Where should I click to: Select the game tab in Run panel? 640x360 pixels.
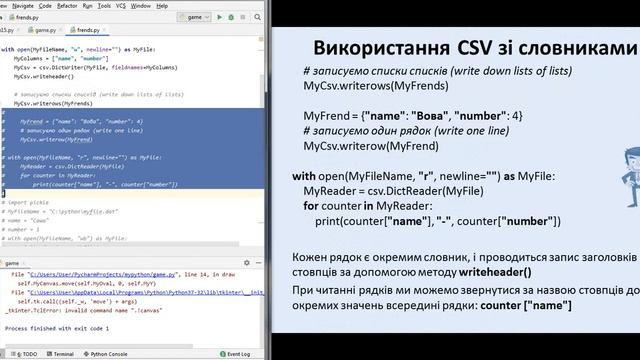pos(12,263)
